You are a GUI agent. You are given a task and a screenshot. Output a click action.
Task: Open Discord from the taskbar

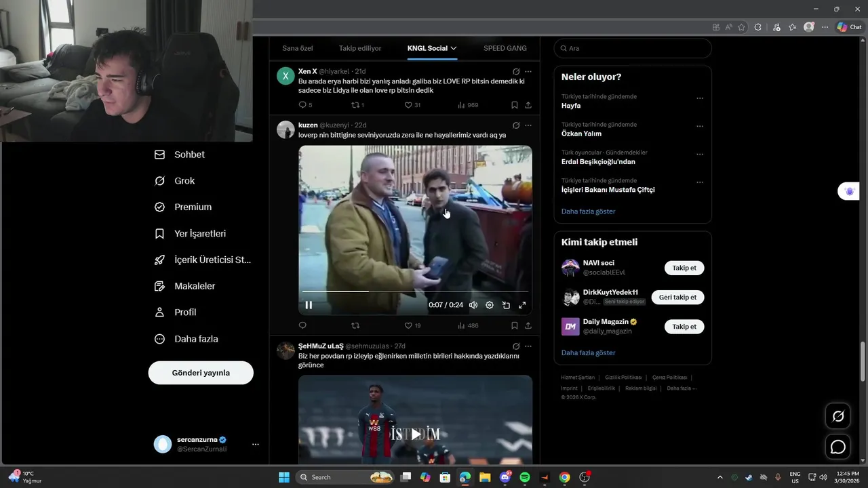coord(505,477)
